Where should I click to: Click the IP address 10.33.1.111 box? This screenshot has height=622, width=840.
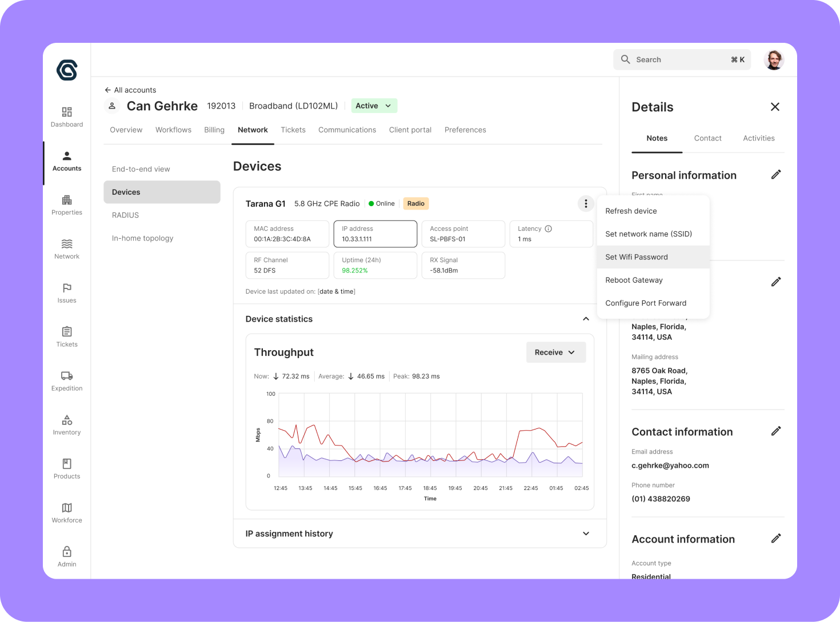pyautogui.click(x=375, y=234)
